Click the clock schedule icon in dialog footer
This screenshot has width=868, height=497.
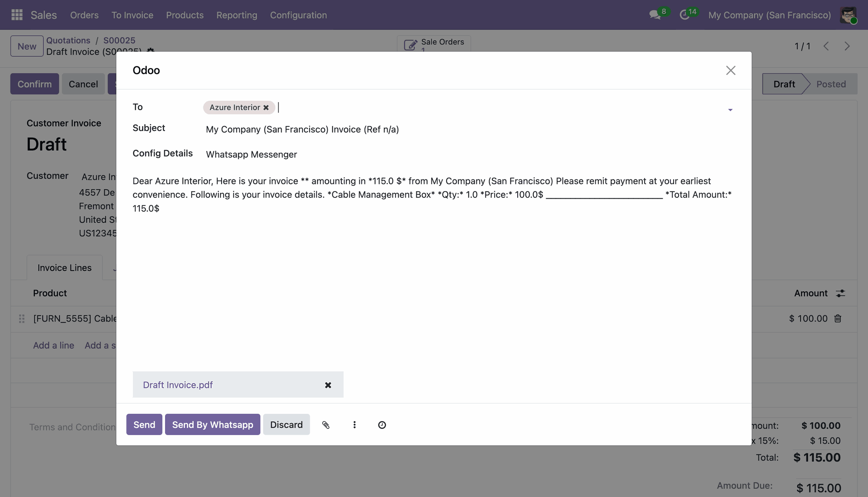[x=382, y=425]
